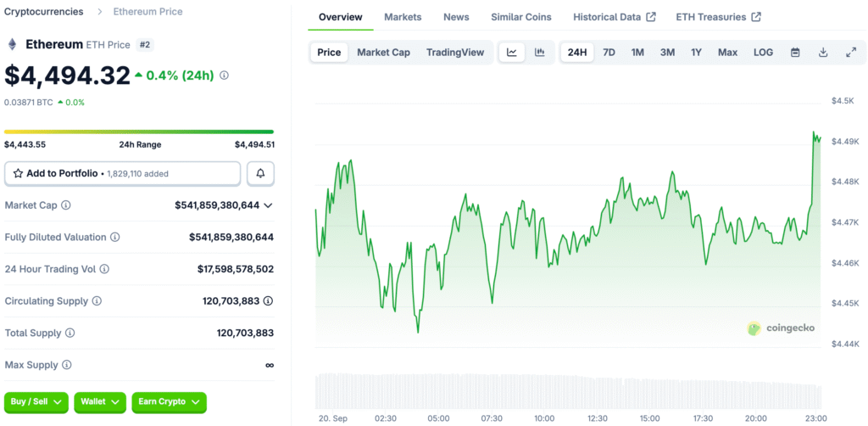Image resolution: width=868 pixels, height=426 pixels.
Task: Switch to the News tab
Action: point(456,17)
